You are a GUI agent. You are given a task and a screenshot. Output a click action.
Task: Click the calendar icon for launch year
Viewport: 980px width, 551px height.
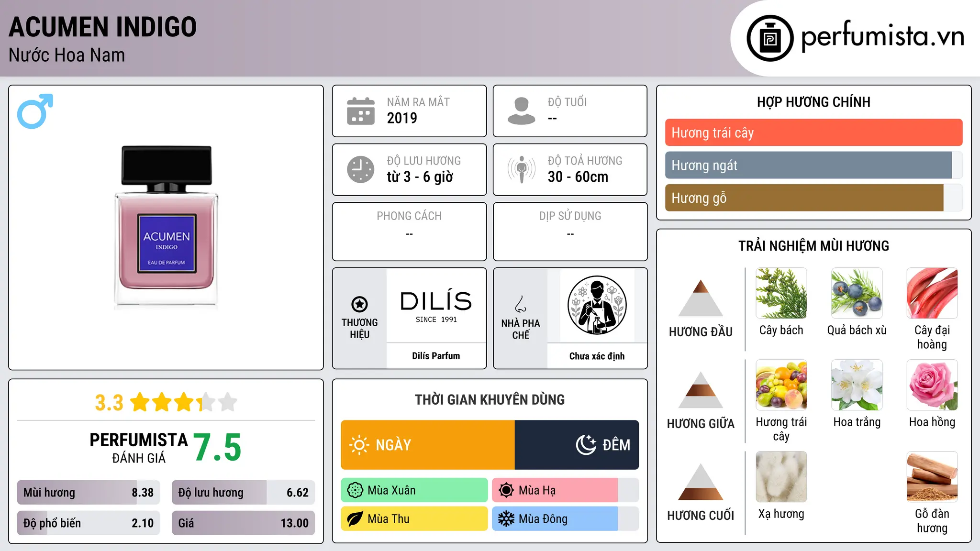tap(361, 111)
